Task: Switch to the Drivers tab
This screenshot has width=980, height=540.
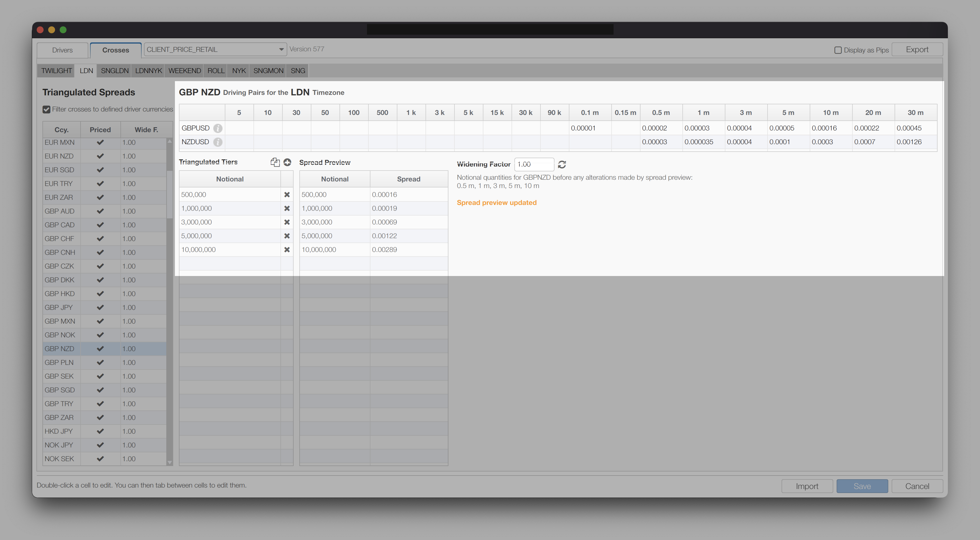Action: (63, 50)
